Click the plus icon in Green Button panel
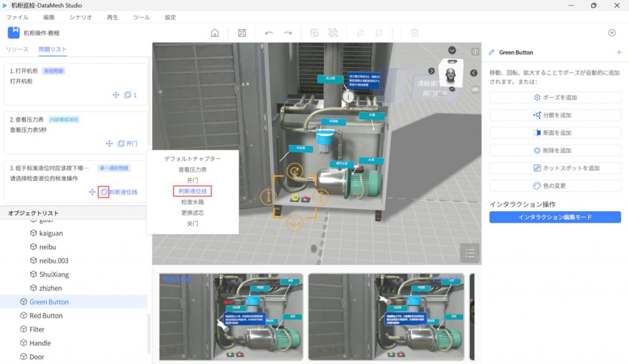 coord(619,53)
